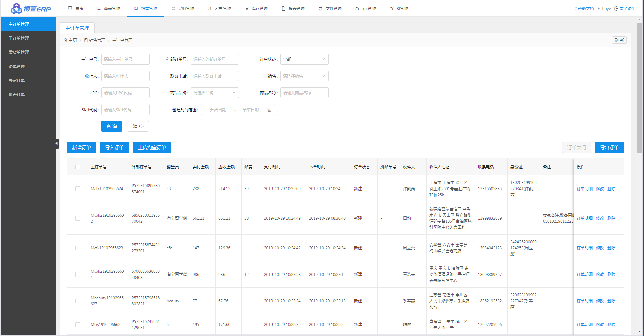Open the 帮助文档 link

pyautogui.click(x=586, y=9)
